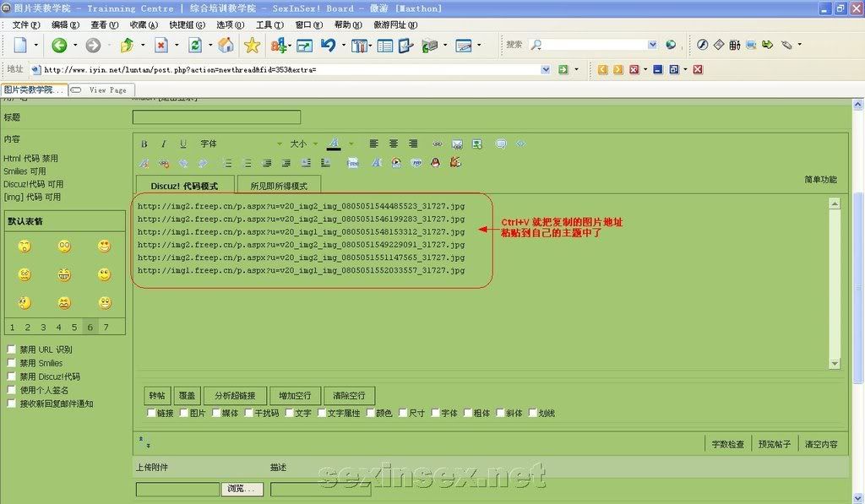Insert hyperlink using chain link icon

point(437,144)
